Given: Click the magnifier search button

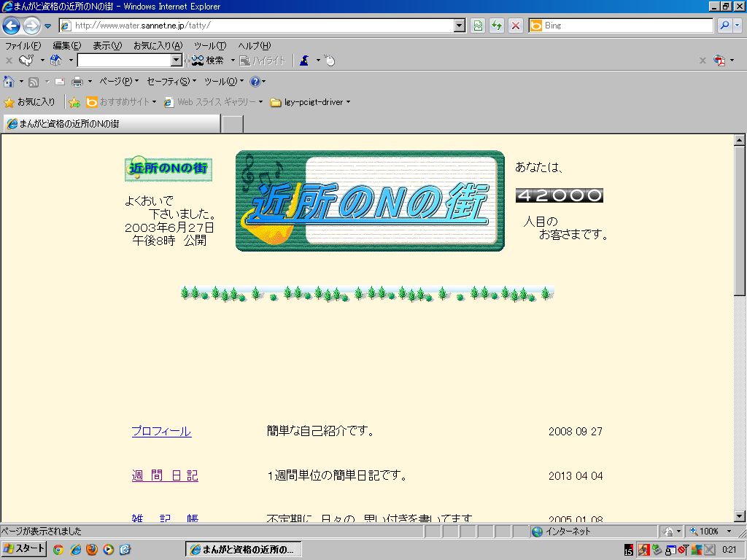Looking at the screenshot, I should pyautogui.click(x=724, y=26).
